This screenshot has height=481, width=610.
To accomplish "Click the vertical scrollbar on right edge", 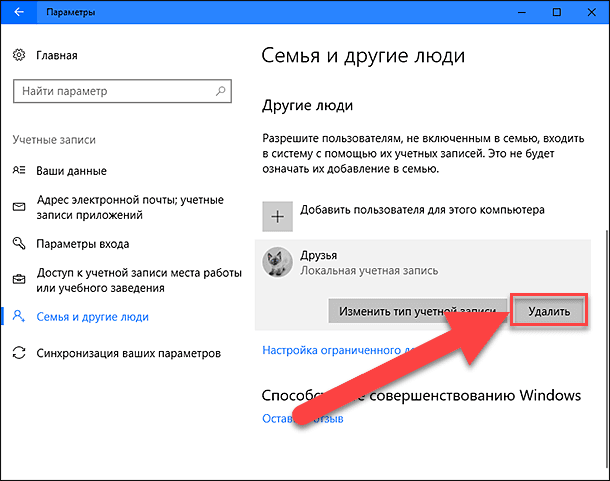I will (607, 350).
